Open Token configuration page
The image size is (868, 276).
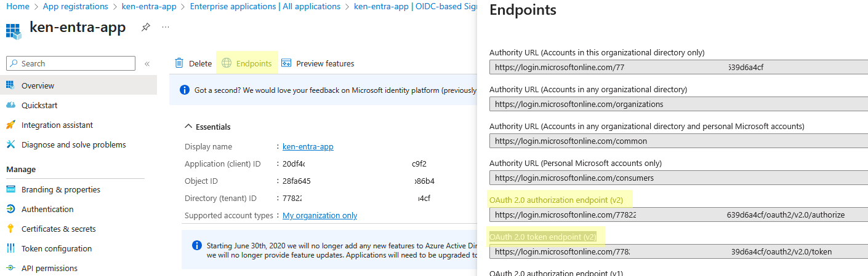click(x=56, y=248)
